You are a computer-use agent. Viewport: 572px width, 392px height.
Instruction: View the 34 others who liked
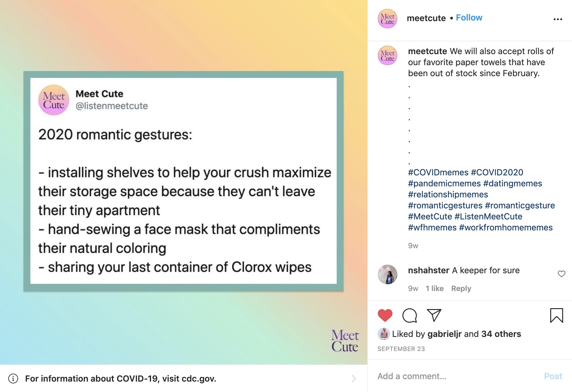[x=501, y=334]
